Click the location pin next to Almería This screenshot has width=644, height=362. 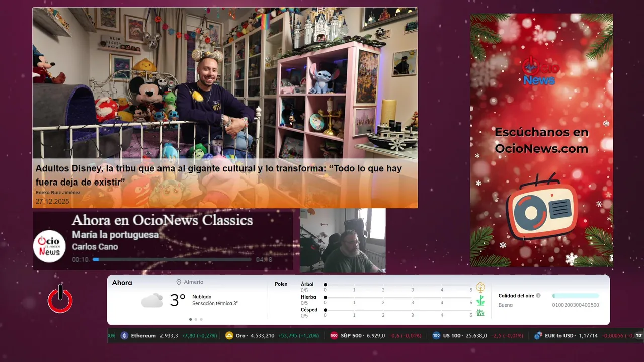[x=179, y=282]
